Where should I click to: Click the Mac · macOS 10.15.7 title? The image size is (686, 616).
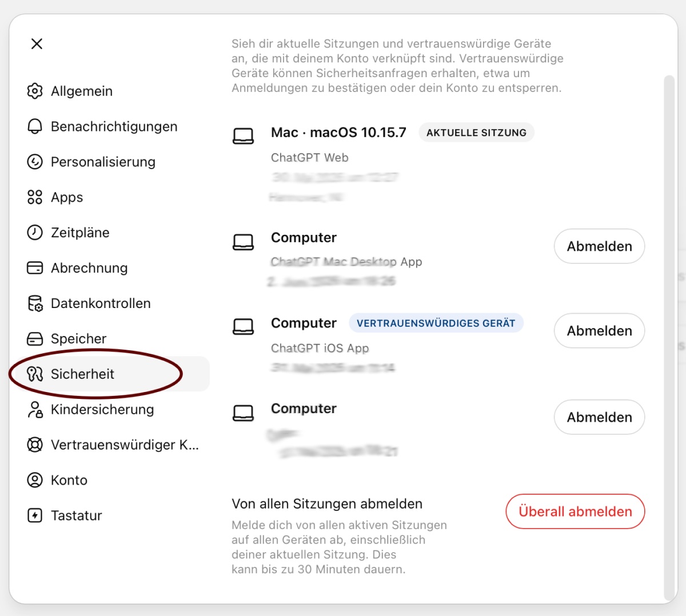click(x=338, y=133)
